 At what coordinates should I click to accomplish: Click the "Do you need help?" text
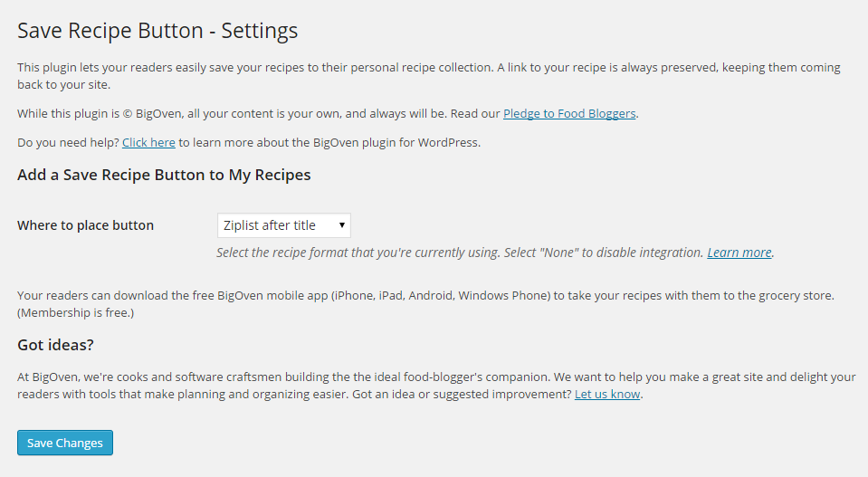pos(68,142)
